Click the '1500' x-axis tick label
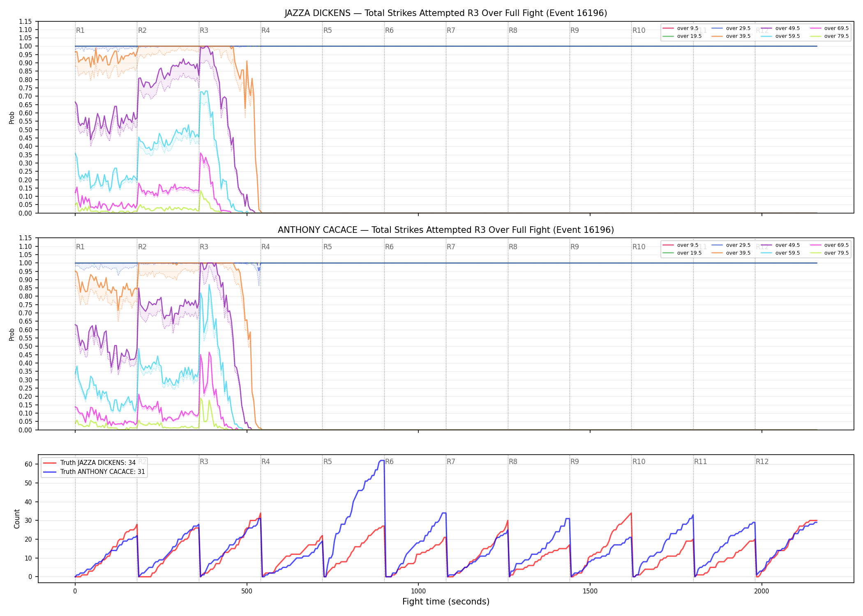The image size is (863, 616). [x=590, y=591]
